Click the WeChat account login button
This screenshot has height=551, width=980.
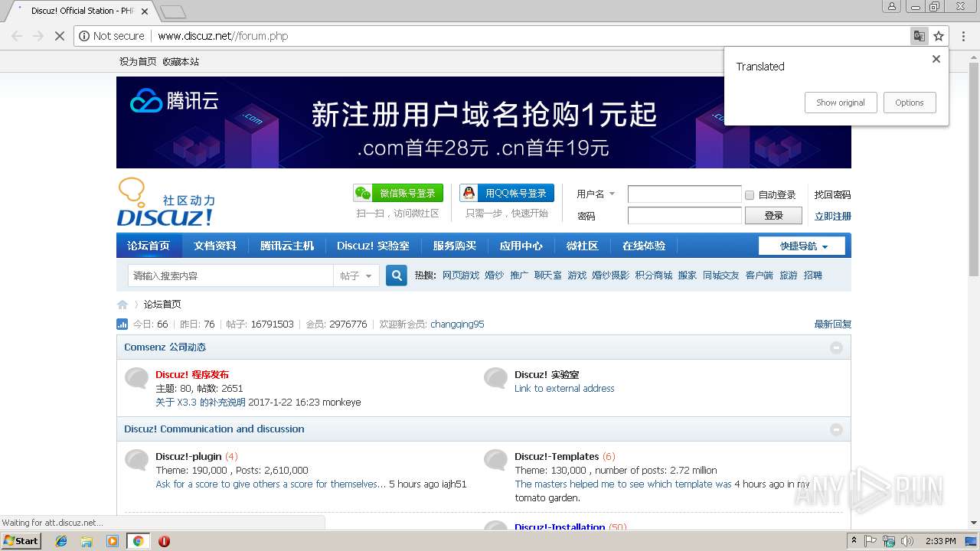tap(397, 193)
